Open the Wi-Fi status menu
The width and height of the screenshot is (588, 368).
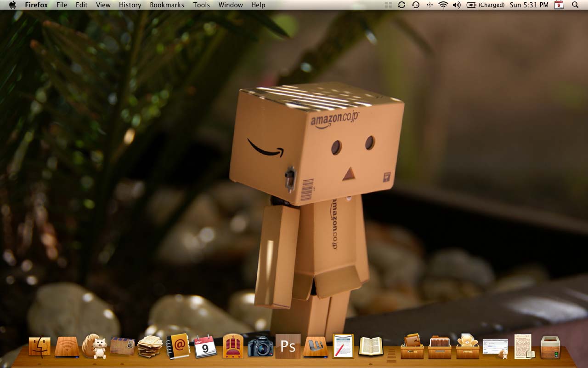(443, 5)
